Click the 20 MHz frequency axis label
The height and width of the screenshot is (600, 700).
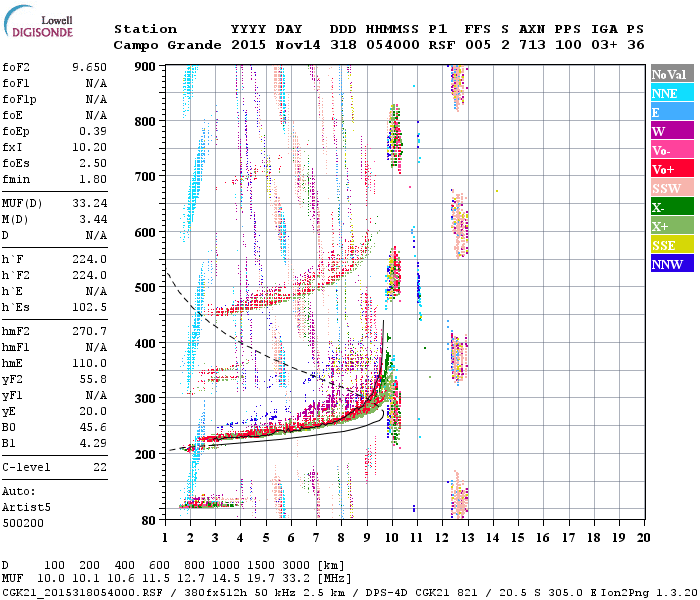643,538
